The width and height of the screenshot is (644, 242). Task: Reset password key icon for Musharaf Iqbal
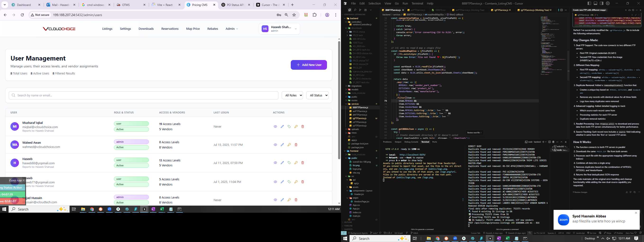[296, 126]
